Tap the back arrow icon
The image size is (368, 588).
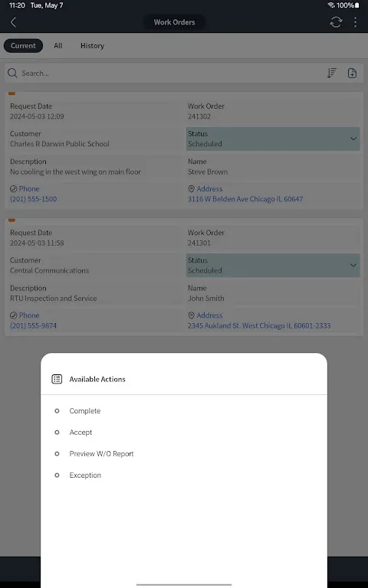click(14, 22)
